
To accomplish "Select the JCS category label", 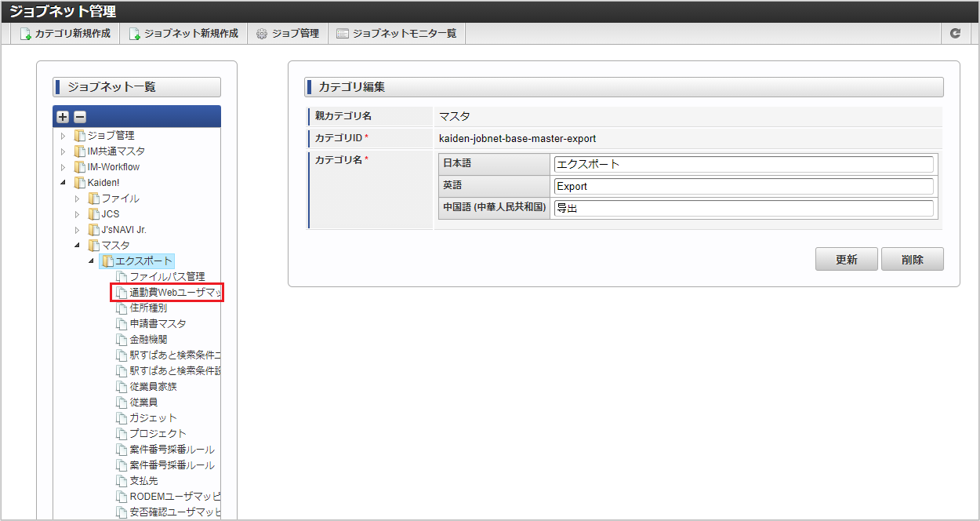I will point(110,214).
